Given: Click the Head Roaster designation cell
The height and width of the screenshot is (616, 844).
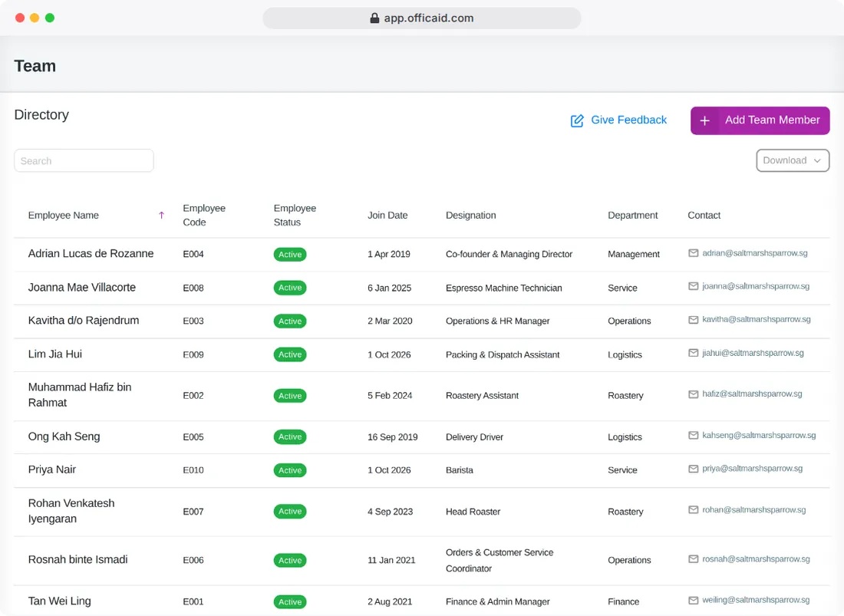Looking at the screenshot, I should pyautogui.click(x=473, y=512).
